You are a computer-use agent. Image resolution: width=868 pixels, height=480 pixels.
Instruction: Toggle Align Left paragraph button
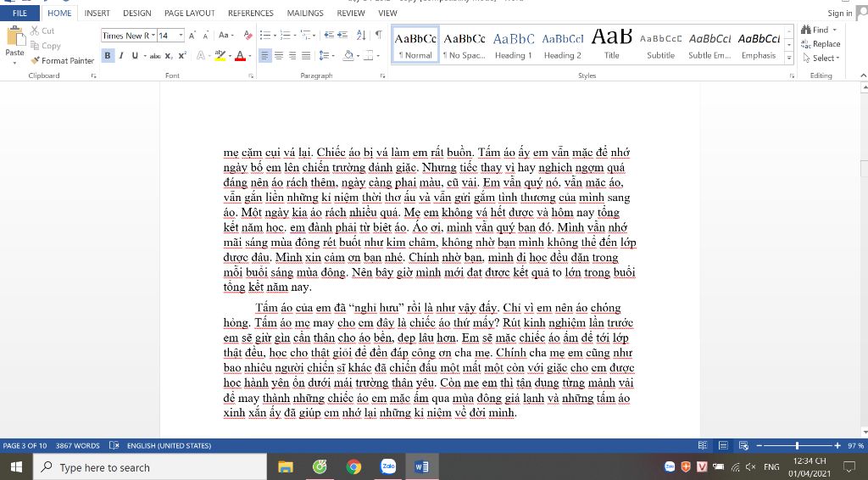(x=265, y=55)
